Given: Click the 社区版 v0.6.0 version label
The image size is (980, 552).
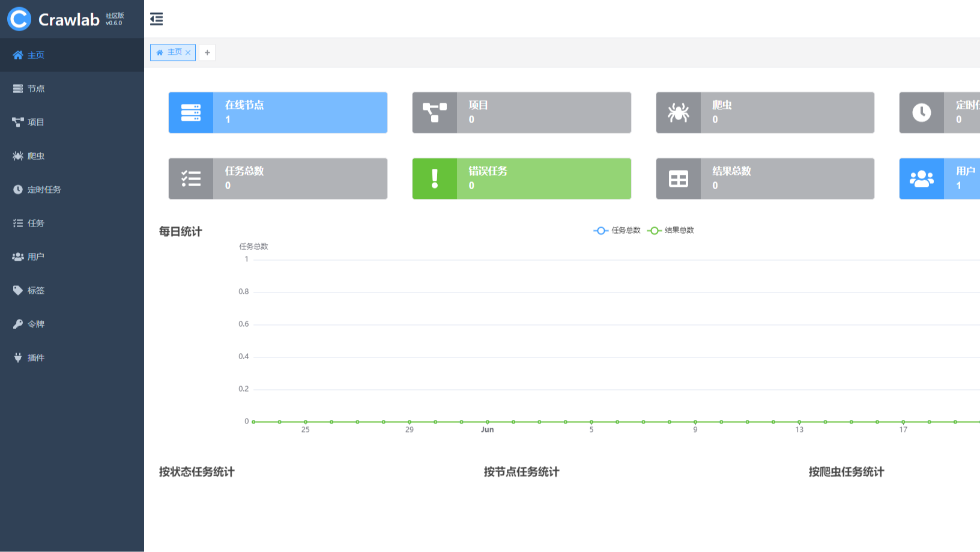Looking at the screenshot, I should (x=115, y=19).
